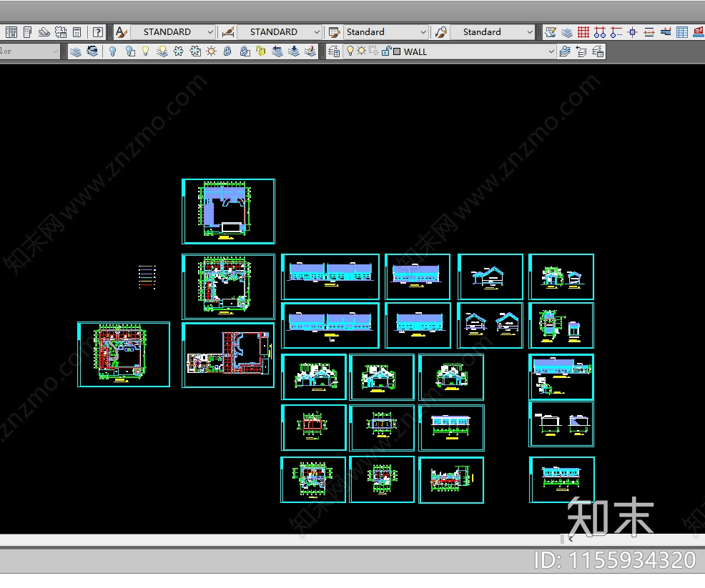The height and width of the screenshot is (588, 705).
Task: Expand the WALL layer dropdown
Action: tap(551, 51)
